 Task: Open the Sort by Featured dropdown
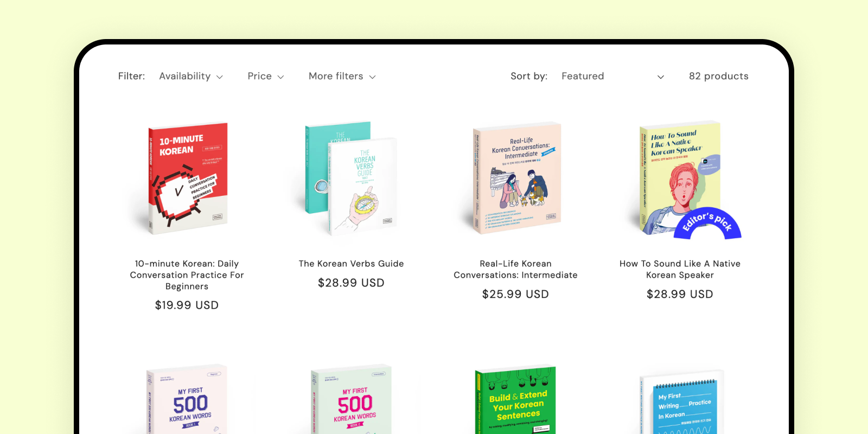pyautogui.click(x=612, y=76)
